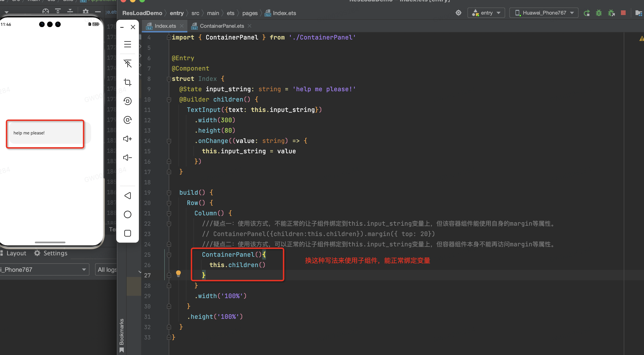Screen dimensions: 644x355
Task: Click the Bookmarks tool window icon
Action: [x=122, y=350]
